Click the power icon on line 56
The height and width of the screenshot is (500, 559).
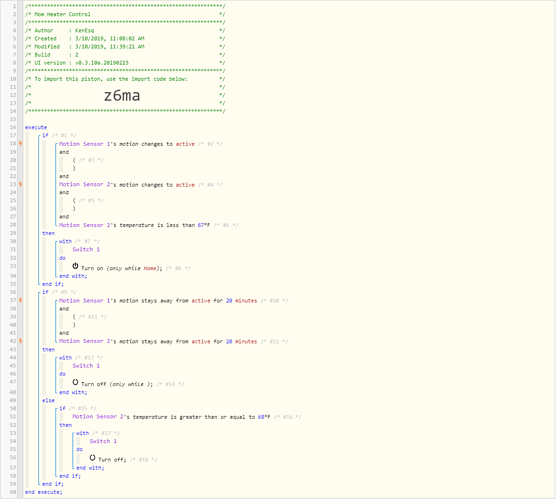(x=92, y=458)
